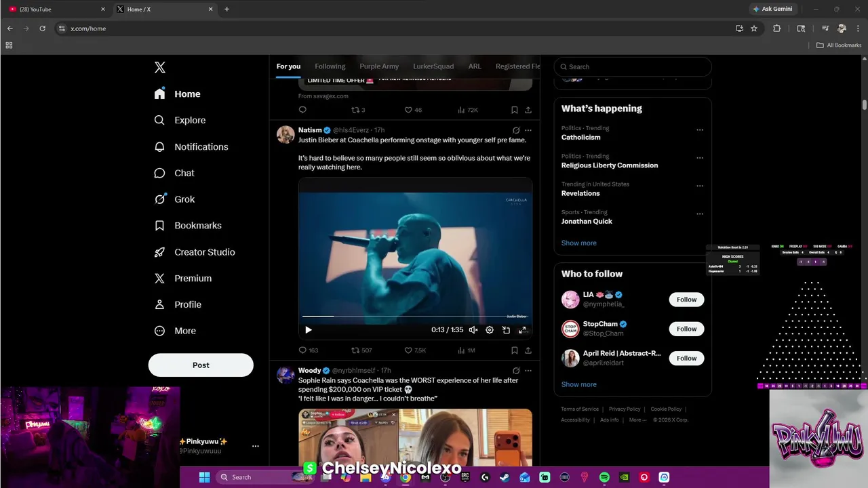Open video settings gear in player

[x=490, y=330]
